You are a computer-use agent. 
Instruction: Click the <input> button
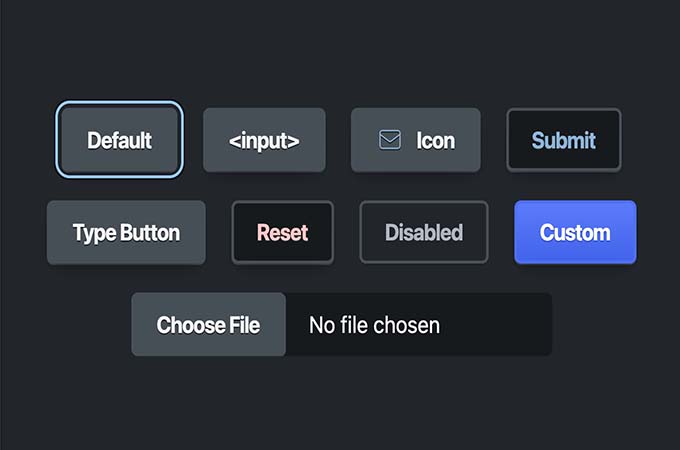coord(264,140)
